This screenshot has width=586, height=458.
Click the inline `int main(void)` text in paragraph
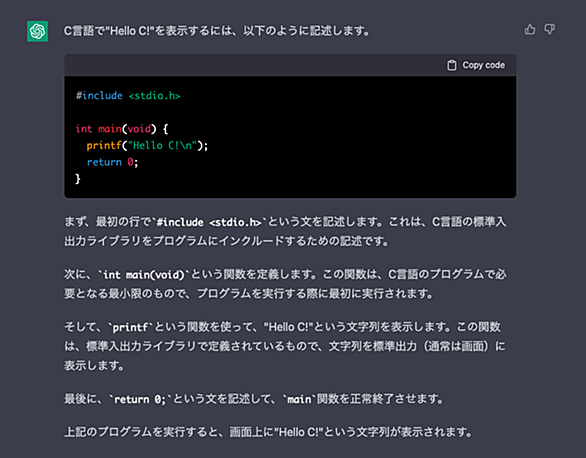144,275
